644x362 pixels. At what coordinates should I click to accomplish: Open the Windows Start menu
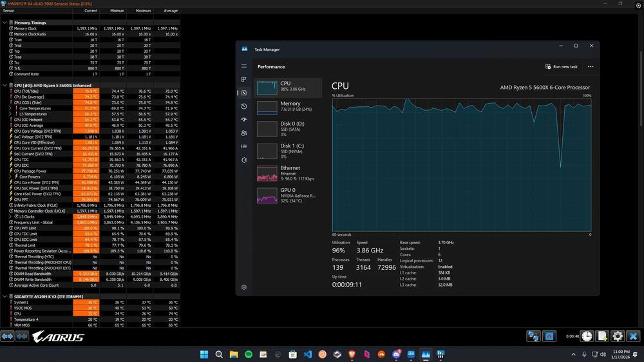(204, 354)
